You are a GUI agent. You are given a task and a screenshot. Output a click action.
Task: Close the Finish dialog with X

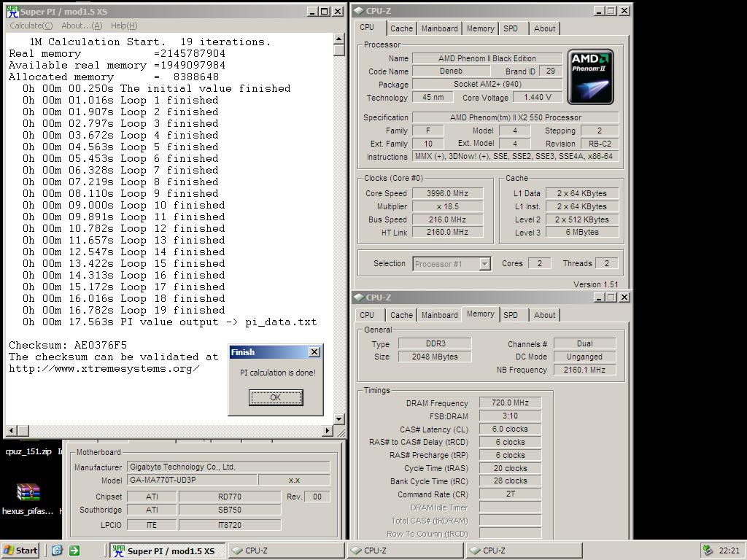(314, 352)
